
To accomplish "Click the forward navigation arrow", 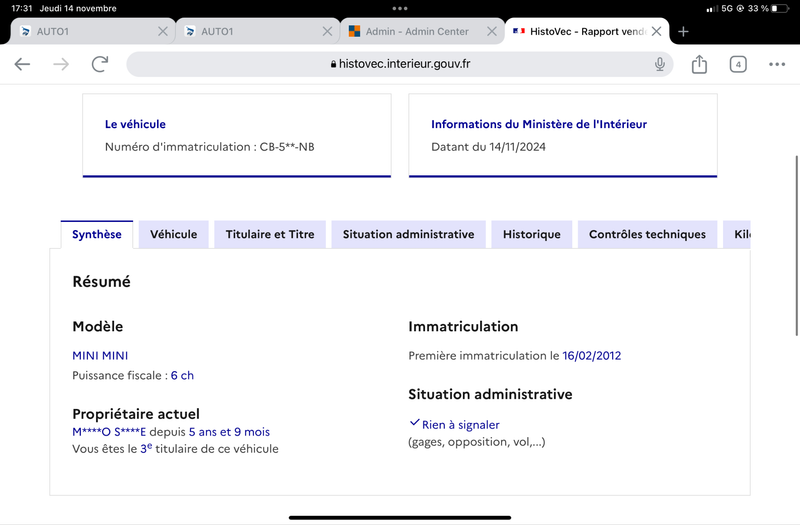I will click(x=61, y=64).
